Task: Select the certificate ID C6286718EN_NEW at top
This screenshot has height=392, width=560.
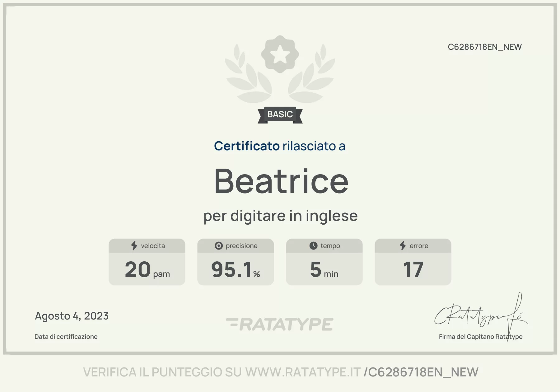Action: tap(485, 47)
